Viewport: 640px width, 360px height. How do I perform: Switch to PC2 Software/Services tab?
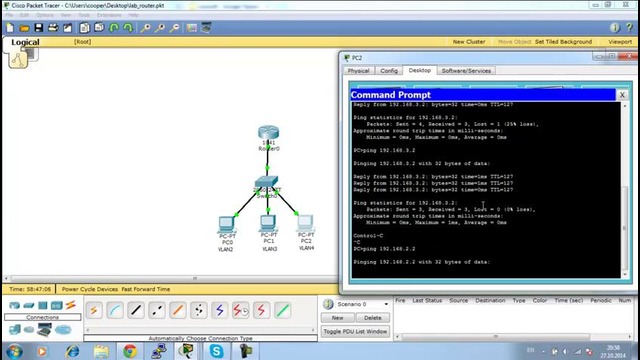(x=466, y=71)
